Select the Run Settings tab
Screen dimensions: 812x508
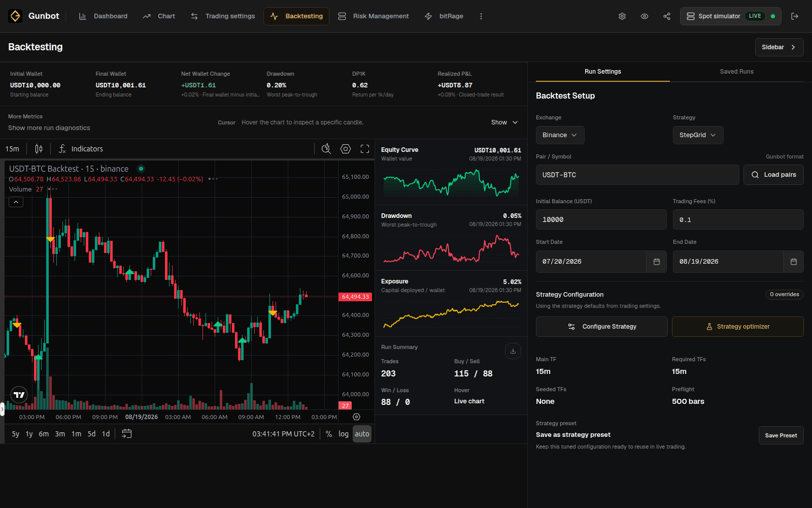click(x=603, y=72)
